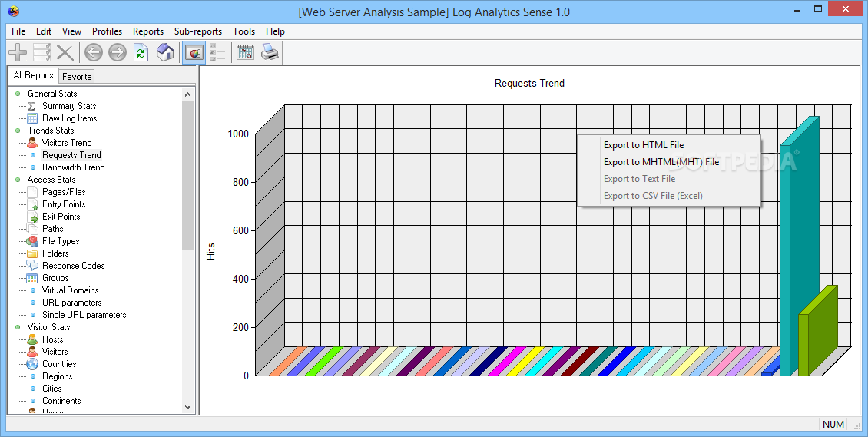Select the Summary Stats sigma icon

tap(31, 106)
